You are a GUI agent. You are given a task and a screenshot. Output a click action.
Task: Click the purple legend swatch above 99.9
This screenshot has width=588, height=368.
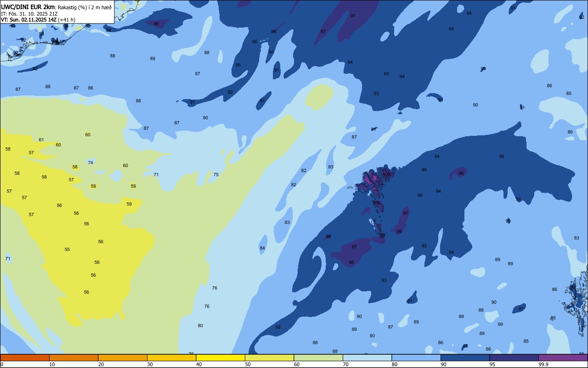click(563, 357)
